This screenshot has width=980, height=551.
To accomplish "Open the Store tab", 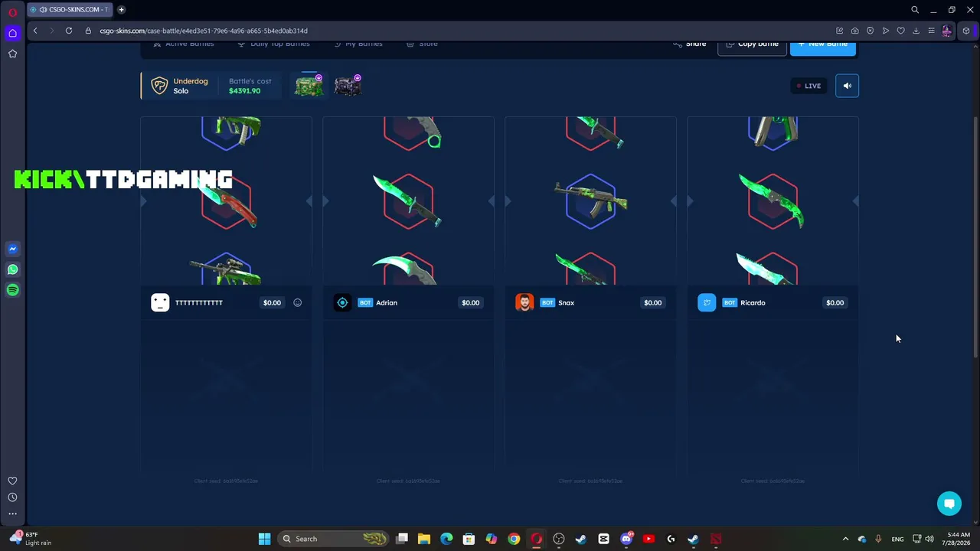I will [423, 44].
